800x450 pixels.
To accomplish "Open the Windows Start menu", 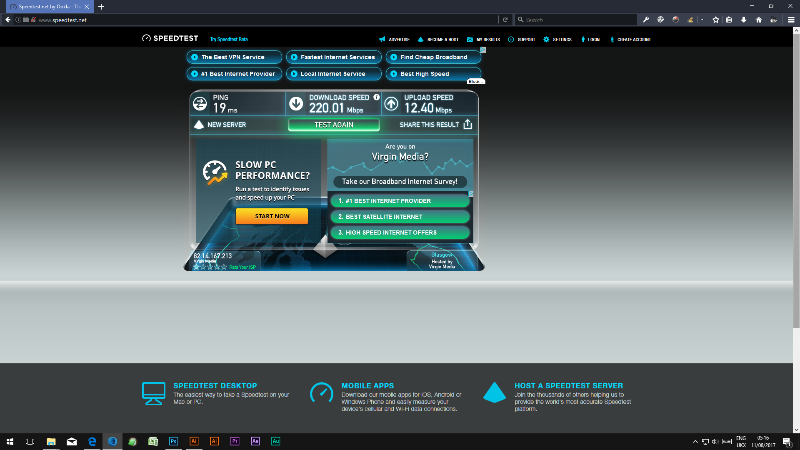I will (x=10, y=442).
